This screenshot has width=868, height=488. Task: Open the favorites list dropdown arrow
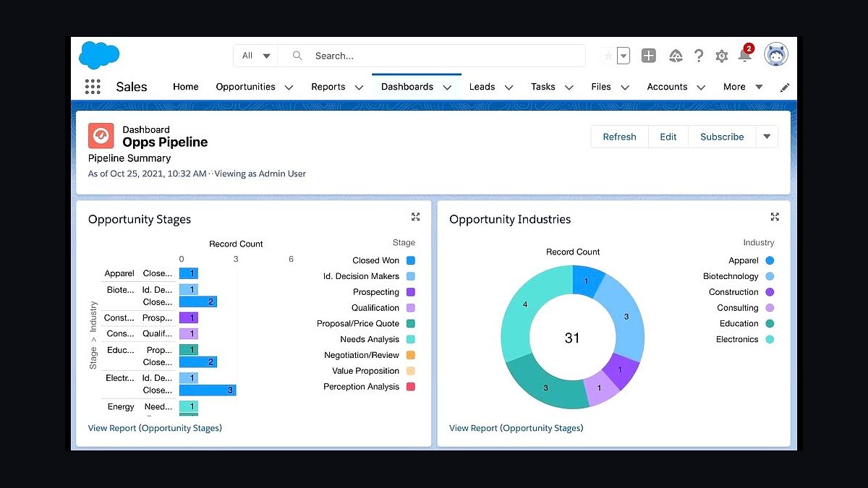click(624, 56)
